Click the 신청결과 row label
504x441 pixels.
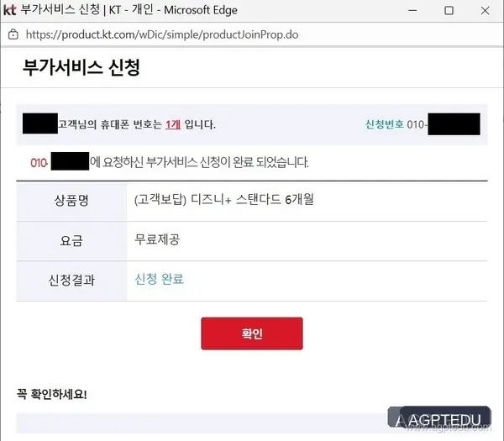71,281
